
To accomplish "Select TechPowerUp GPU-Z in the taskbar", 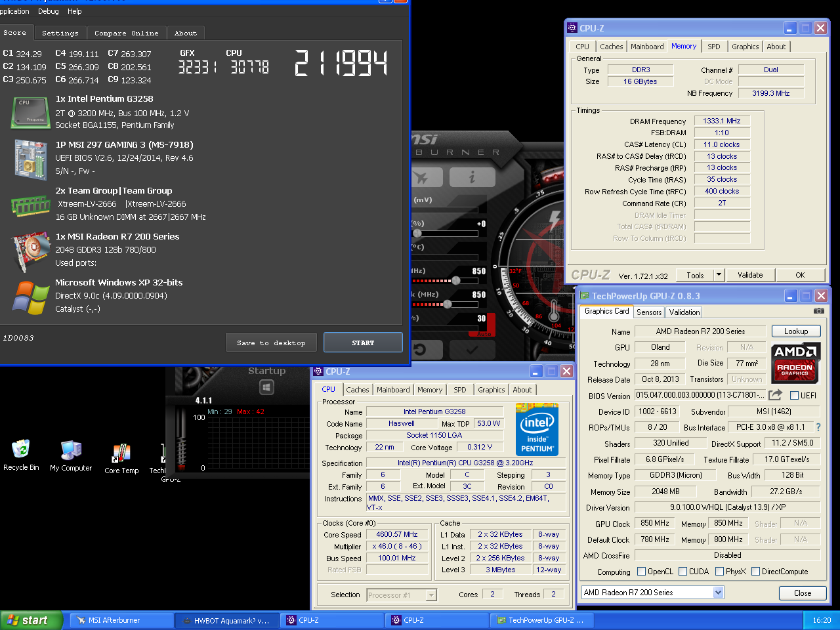I will tap(542, 620).
